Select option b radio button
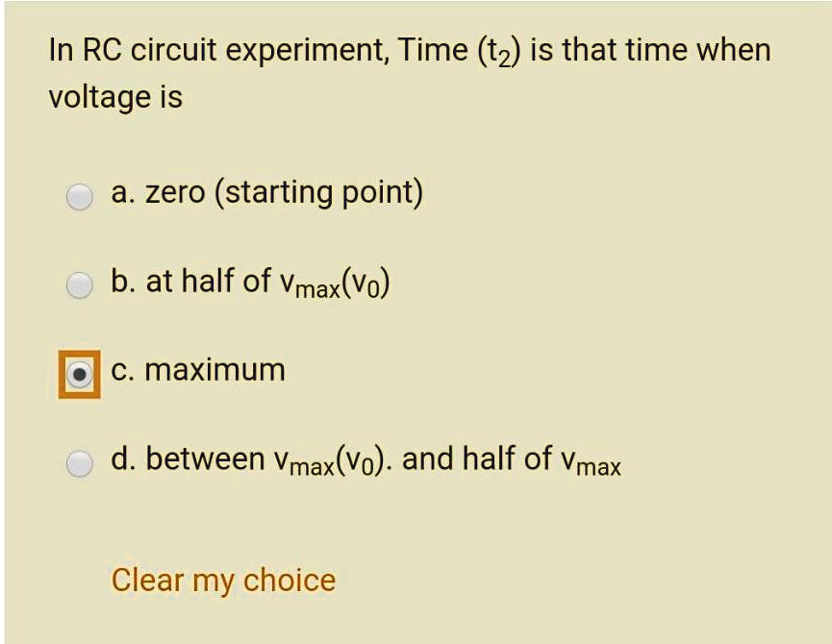832x644 pixels. click(x=79, y=283)
